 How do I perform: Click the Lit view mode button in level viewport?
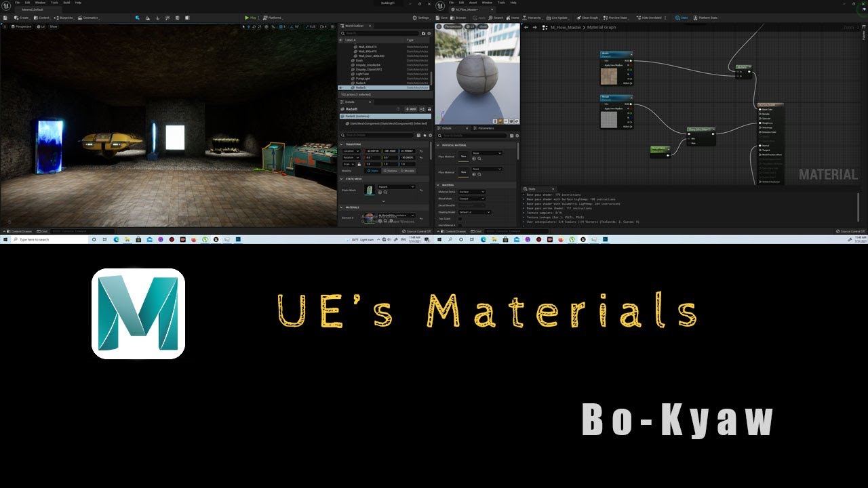click(x=40, y=26)
